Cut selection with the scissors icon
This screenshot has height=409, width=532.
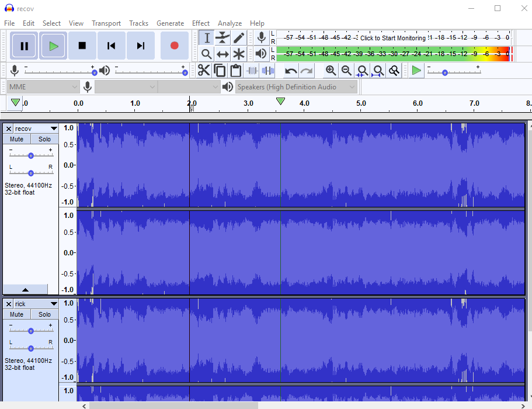204,71
